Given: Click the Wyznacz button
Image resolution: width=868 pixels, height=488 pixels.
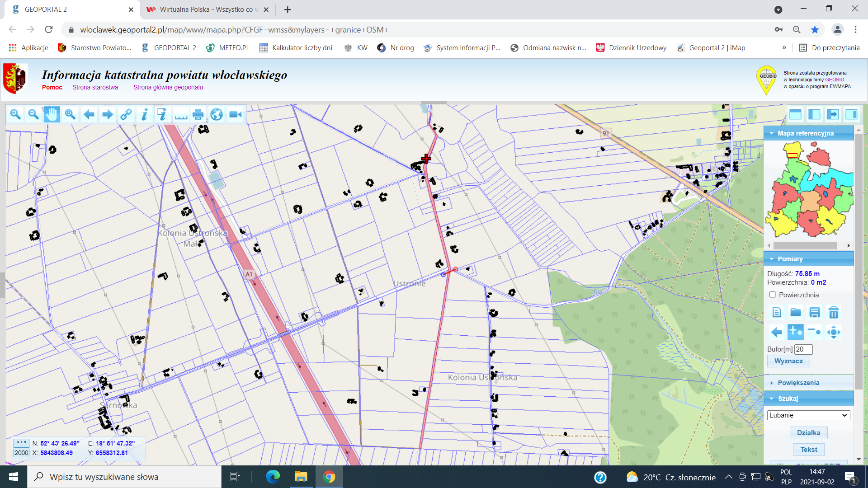Looking at the screenshot, I should click(x=788, y=361).
